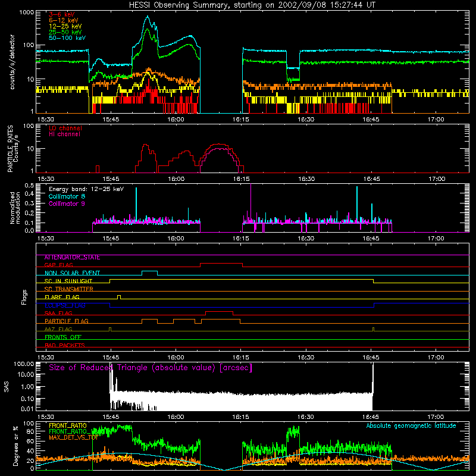Click the Flags axis label
This screenshot has height=476, width=476.
point(24,297)
